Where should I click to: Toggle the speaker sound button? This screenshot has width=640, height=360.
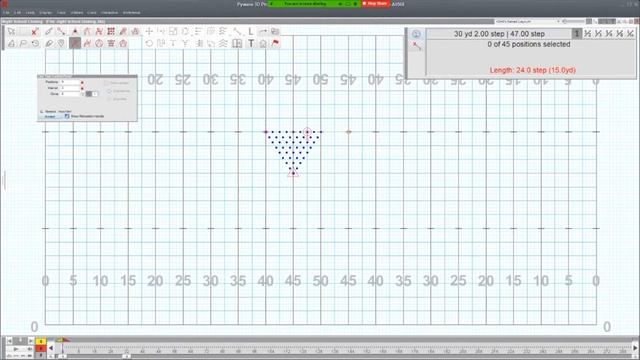30,349
